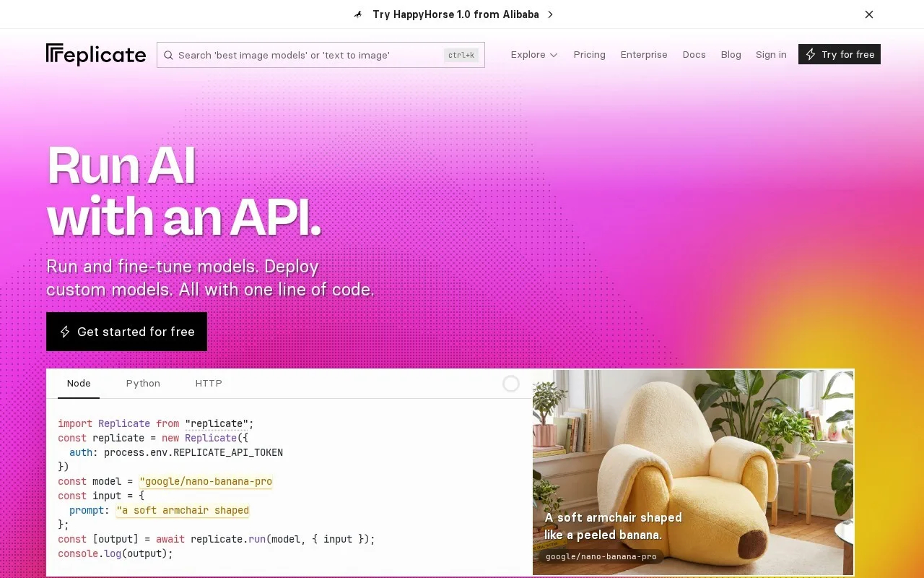Click the circular progress indicator in the code panel
924x578 pixels.
click(x=511, y=384)
